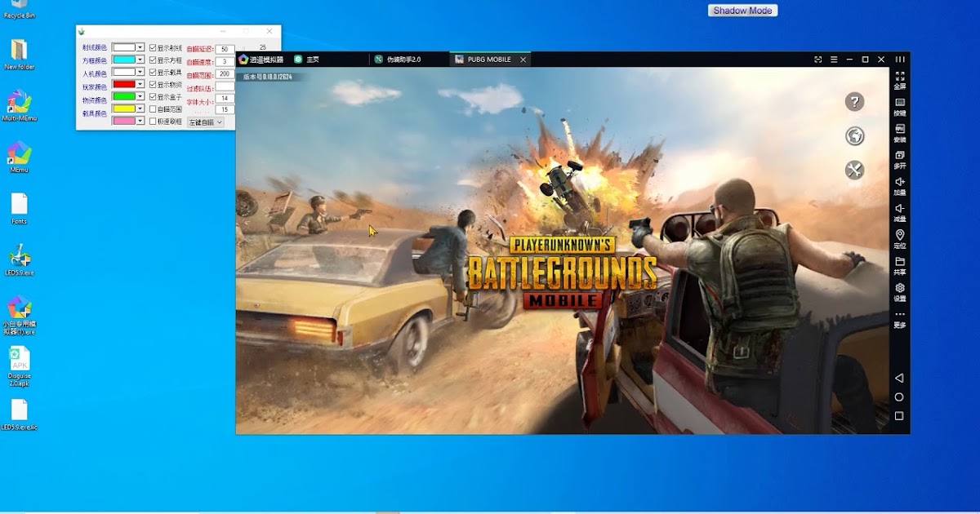Uncheck the 显示载具 checkbox

[x=153, y=72]
